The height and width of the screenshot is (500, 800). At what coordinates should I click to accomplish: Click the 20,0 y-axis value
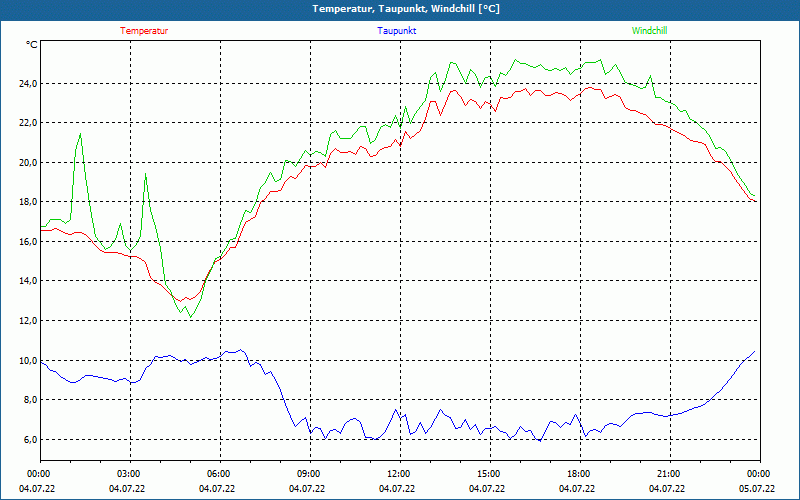click(28, 162)
